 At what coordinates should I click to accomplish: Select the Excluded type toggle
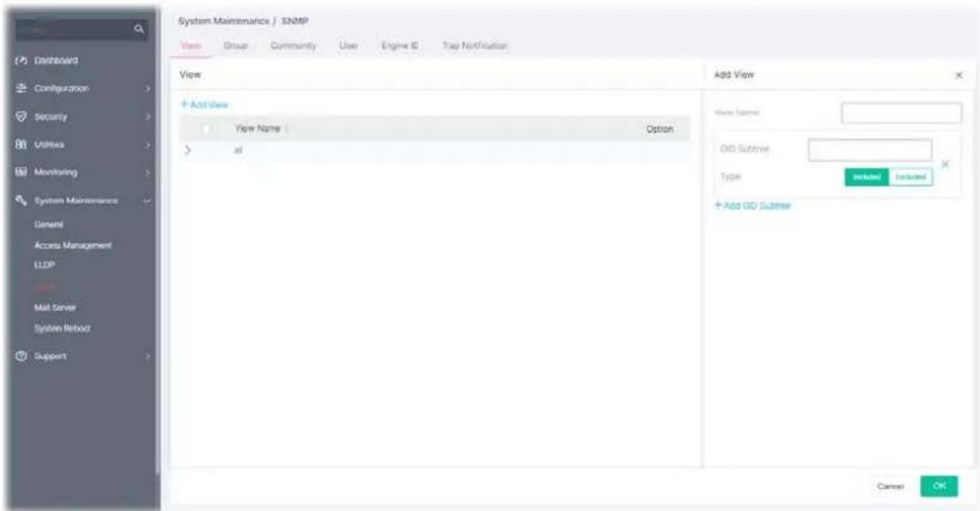[x=911, y=177]
